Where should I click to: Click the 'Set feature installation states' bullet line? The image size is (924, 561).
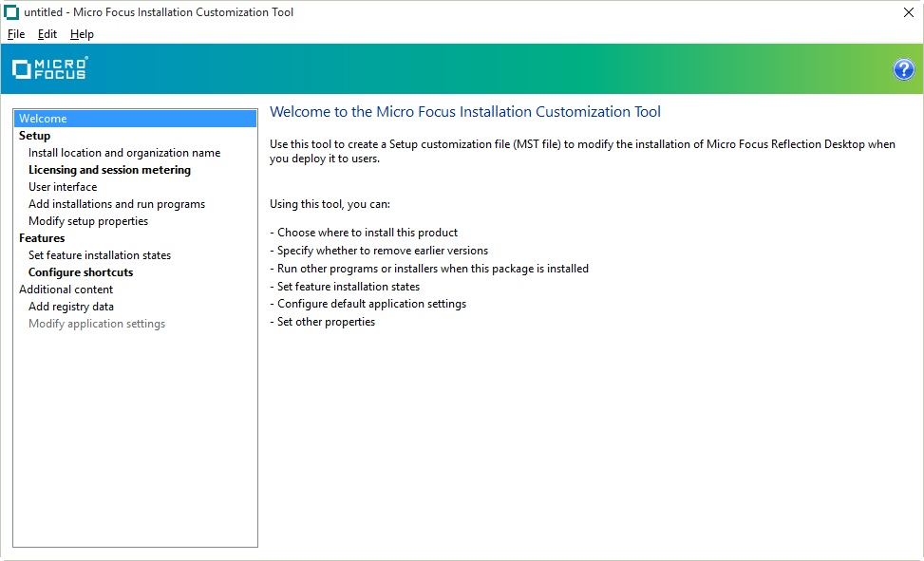pos(345,287)
